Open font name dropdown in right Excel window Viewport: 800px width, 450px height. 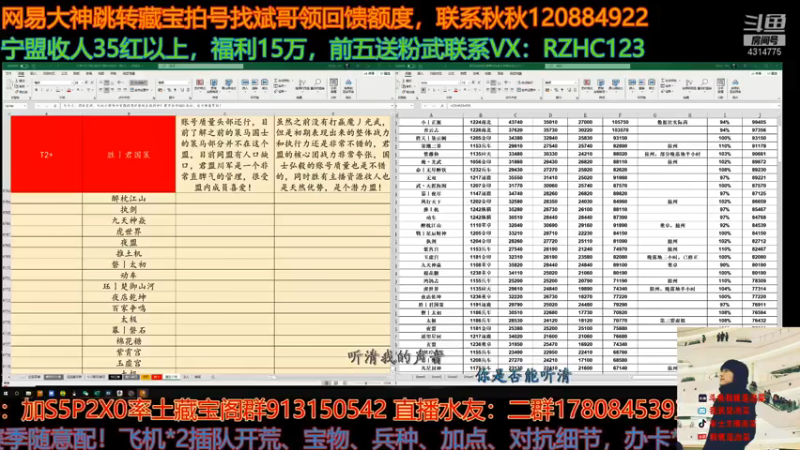459,83
